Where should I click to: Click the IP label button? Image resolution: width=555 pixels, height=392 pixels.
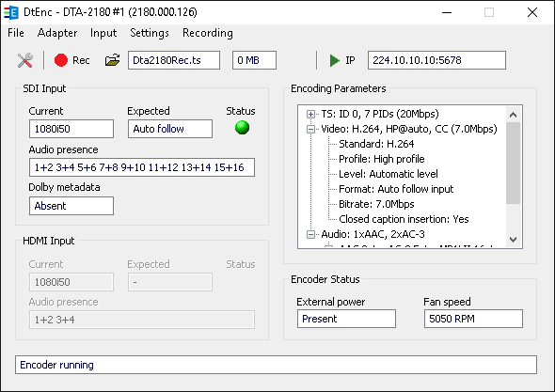350,60
